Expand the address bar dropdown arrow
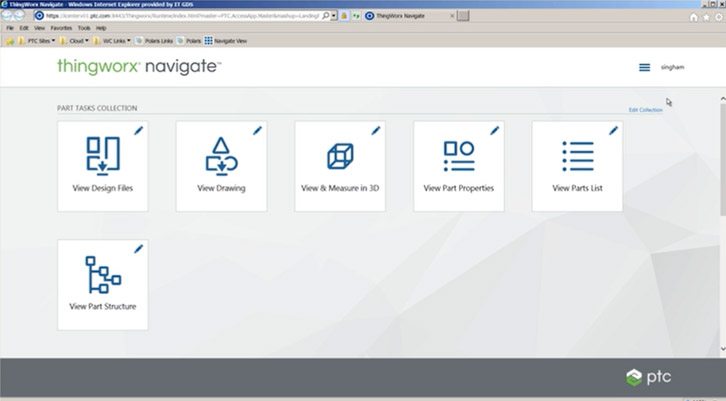 [x=333, y=16]
